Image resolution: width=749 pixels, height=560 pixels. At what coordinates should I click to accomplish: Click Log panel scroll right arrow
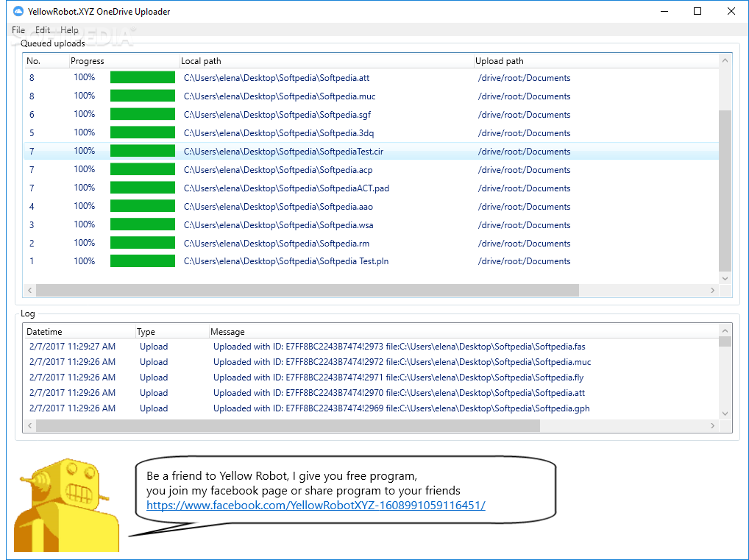(712, 425)
